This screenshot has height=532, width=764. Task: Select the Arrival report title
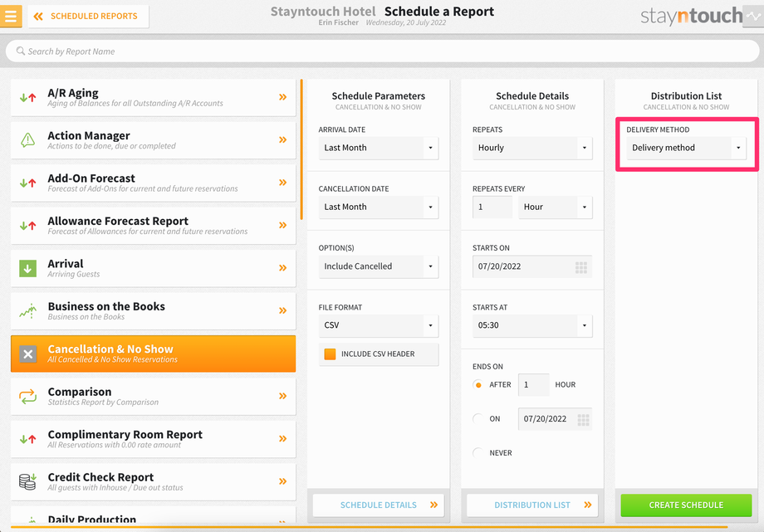click(x=66, y=264)
